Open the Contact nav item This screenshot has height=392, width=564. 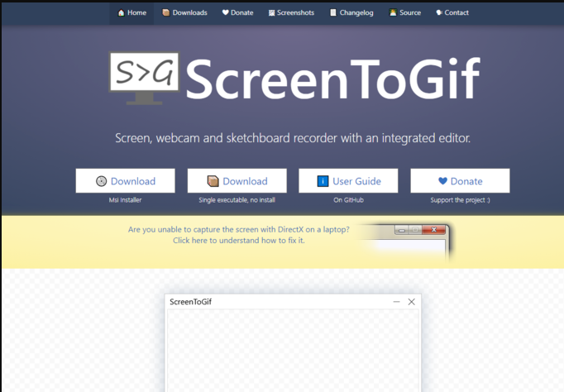click(x=452, y=12)
